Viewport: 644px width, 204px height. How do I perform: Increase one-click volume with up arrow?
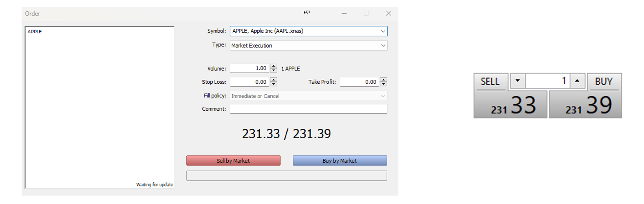(577, 81)
